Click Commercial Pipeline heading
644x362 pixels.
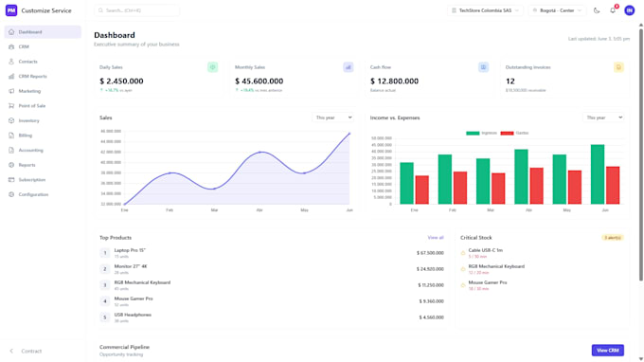pos(124,347)
